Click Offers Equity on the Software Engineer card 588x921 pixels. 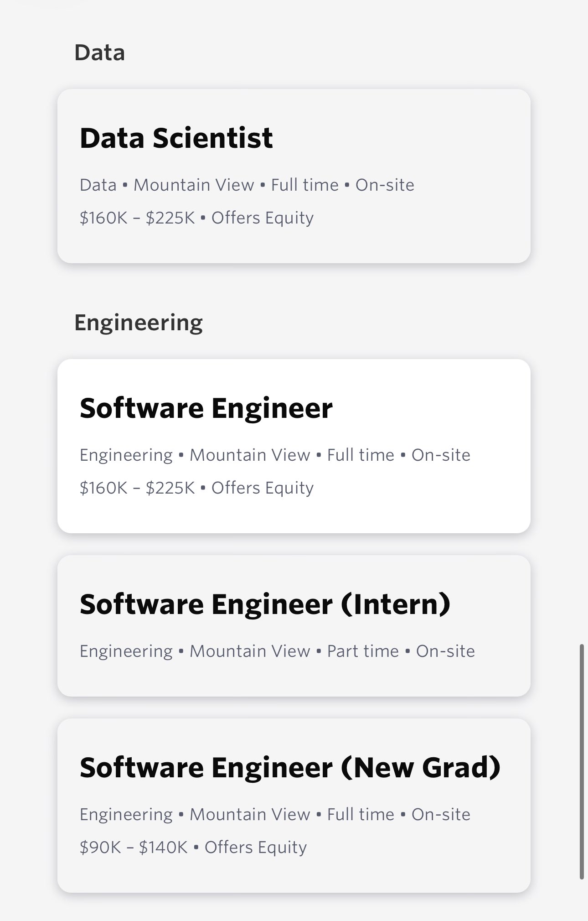coord(263,488)
